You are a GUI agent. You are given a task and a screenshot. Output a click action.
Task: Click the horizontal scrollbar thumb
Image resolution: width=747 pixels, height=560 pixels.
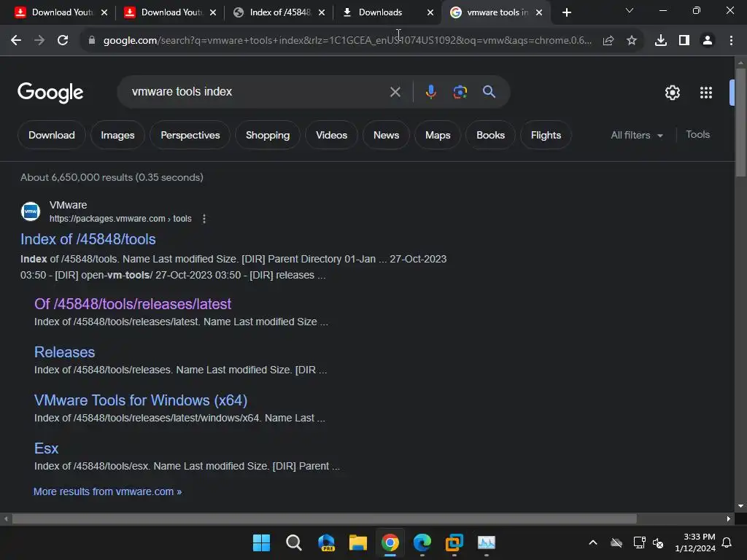coord(325,518)
